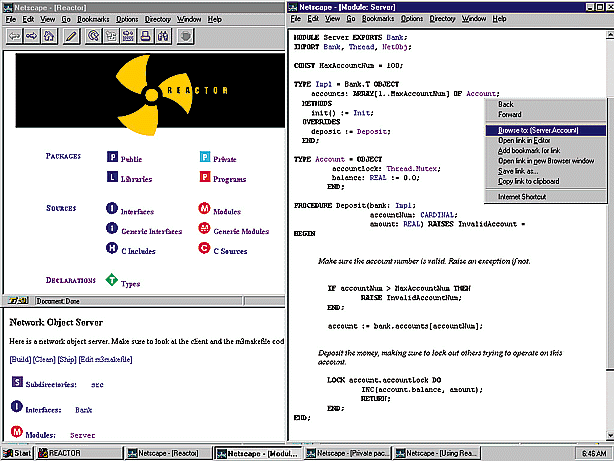Choose Open link in new Browser window
Image resolution: width=614 pixels, height=461 pixels.
(x=545, y=161)
